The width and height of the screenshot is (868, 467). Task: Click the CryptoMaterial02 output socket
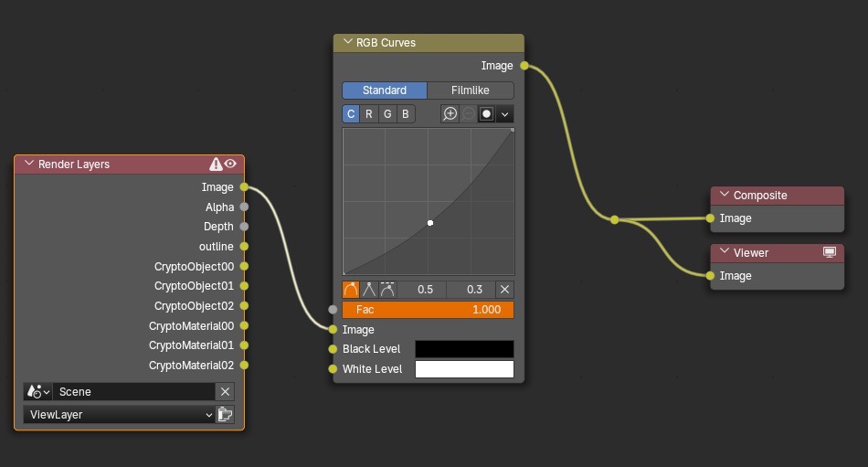(x=244, y=365)
